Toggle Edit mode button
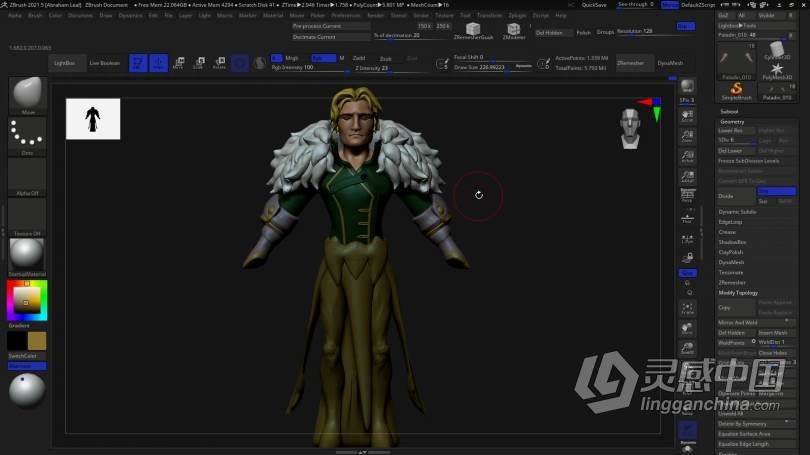This screenshot has height=455, width=810. tap(138, 63)
